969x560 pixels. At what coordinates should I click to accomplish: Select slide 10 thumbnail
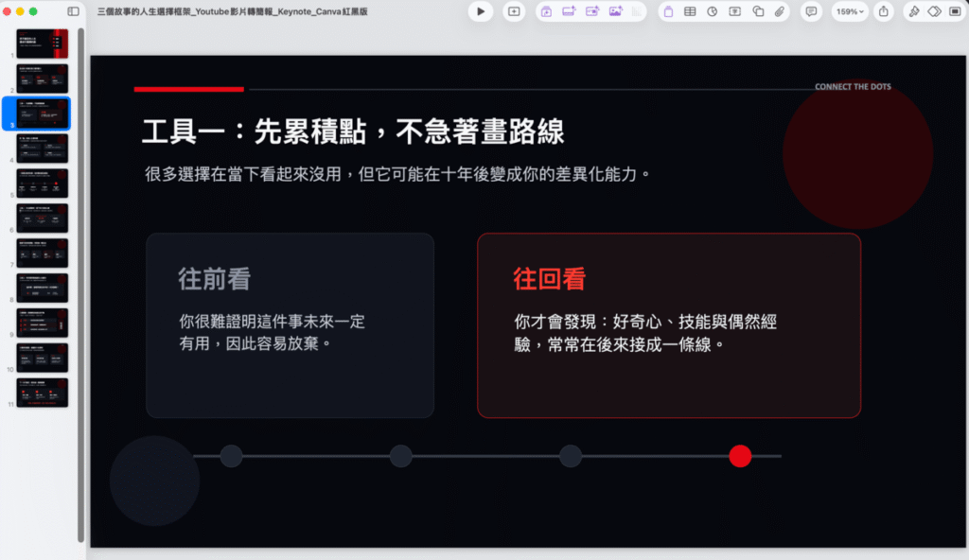42,358
